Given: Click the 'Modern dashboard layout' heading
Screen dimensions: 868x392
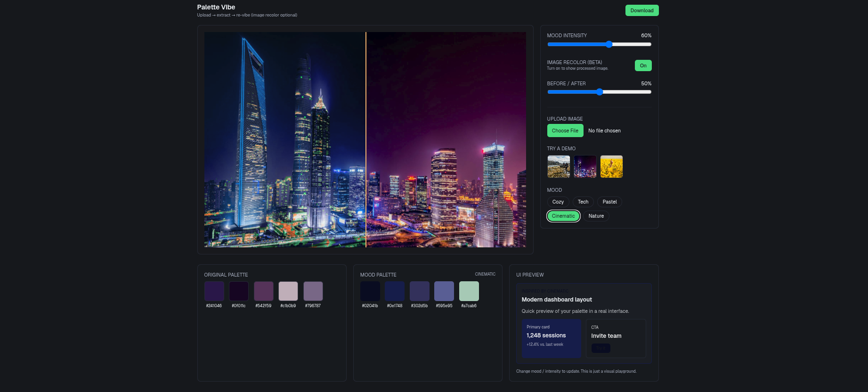Looking at the screenshot, I should tap(557, 300).
